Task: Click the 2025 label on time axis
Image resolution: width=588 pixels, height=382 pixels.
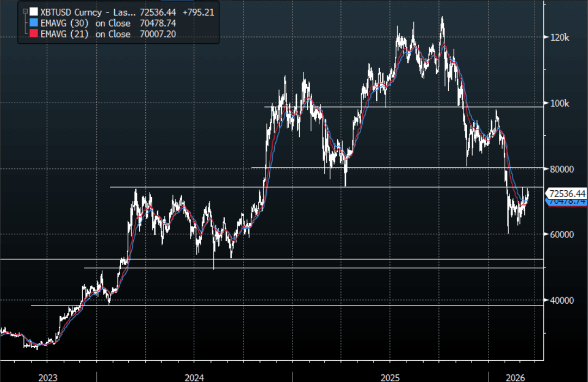Action: click(390, 377)
